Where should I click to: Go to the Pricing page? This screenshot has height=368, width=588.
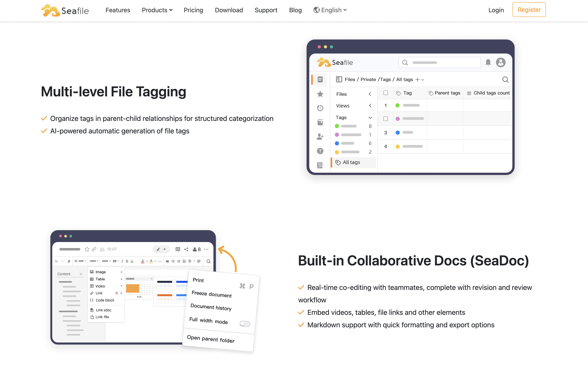(193, 10)
